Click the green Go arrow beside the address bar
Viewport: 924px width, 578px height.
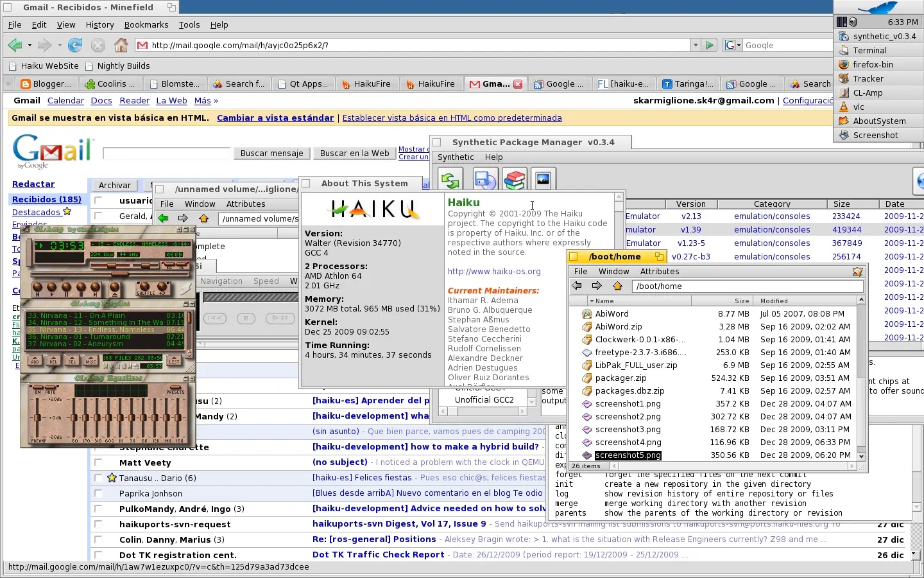point(710,45)
